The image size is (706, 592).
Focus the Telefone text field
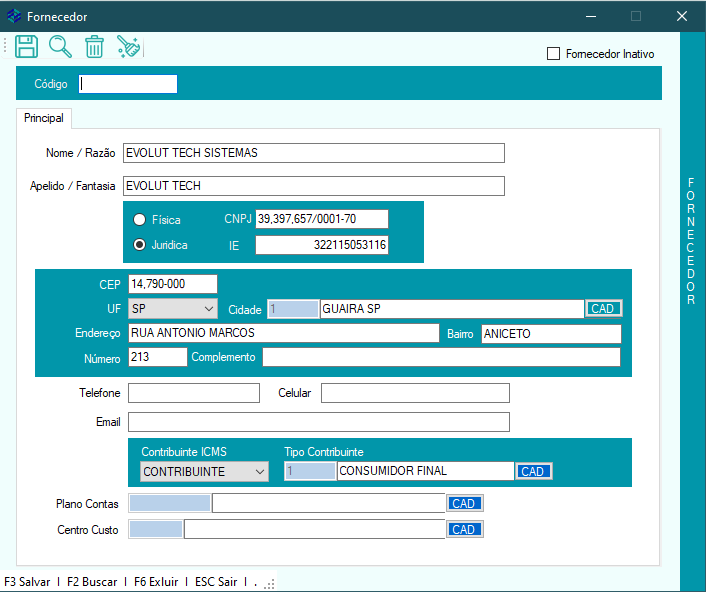coord(193,393)
